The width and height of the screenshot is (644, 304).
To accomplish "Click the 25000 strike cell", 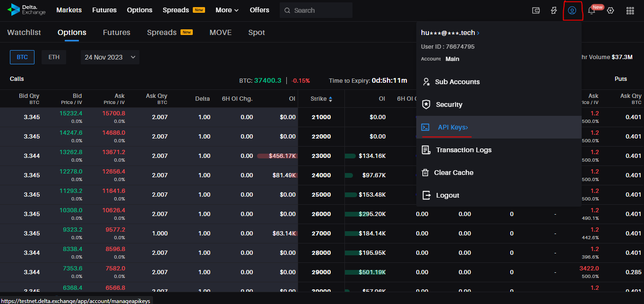I will (x=321, y=195).
